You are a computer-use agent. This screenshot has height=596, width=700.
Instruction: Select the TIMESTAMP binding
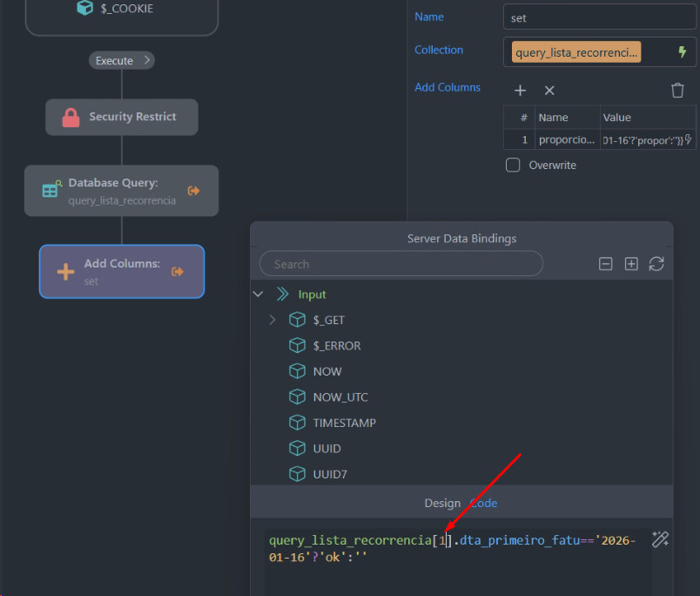344,423
